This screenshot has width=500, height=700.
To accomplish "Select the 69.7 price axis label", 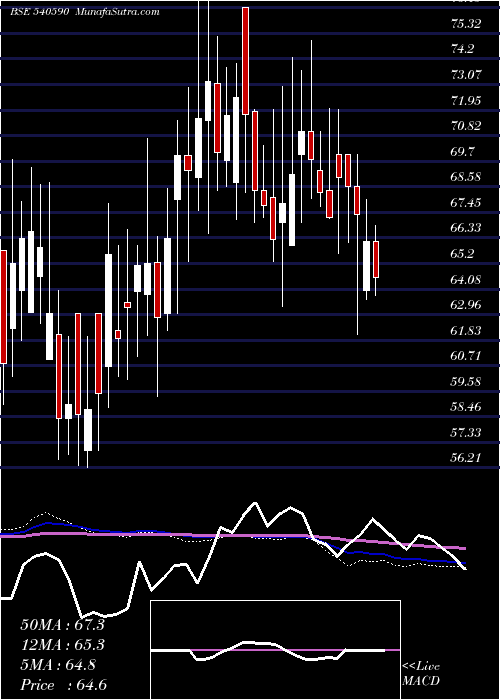I will pos(462,152).
